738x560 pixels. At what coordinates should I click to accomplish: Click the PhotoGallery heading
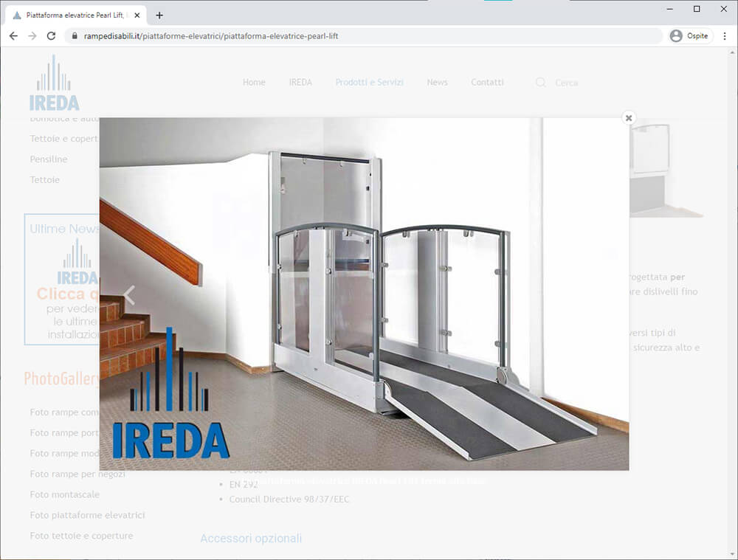point(62,378)
